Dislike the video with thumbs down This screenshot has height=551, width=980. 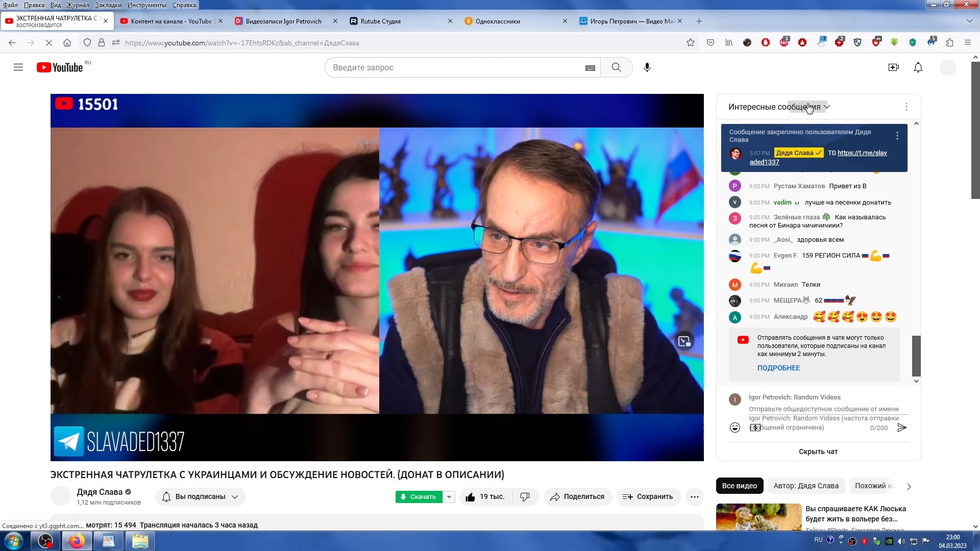pos(524,497)
